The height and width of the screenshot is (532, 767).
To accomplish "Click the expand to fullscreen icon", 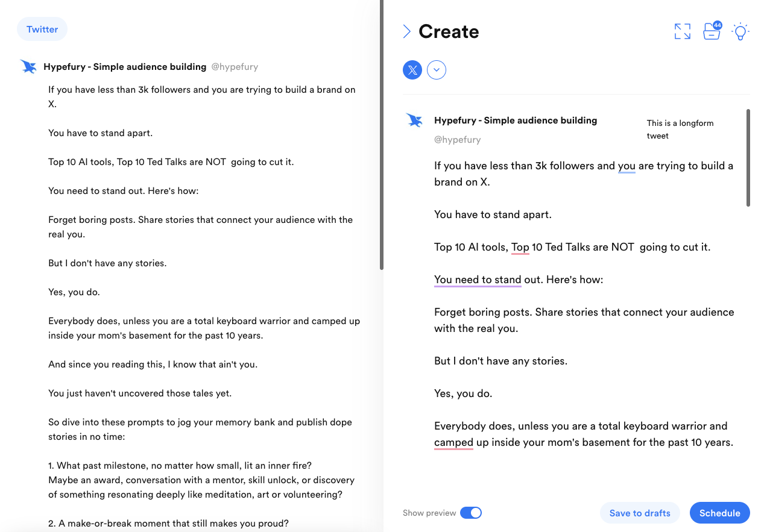I will (682, 31).
